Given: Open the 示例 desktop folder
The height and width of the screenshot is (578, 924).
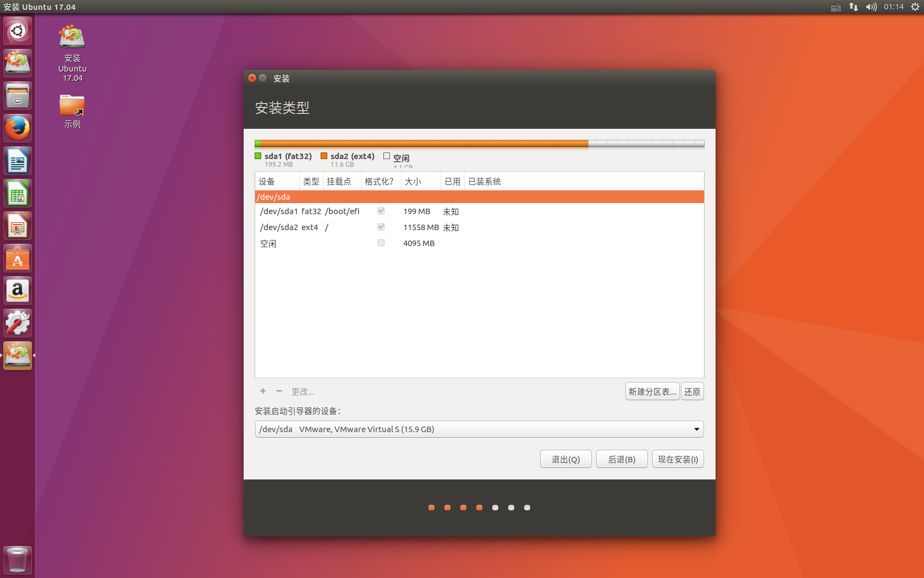Looking at the screenshot, I should pos(72,111).
